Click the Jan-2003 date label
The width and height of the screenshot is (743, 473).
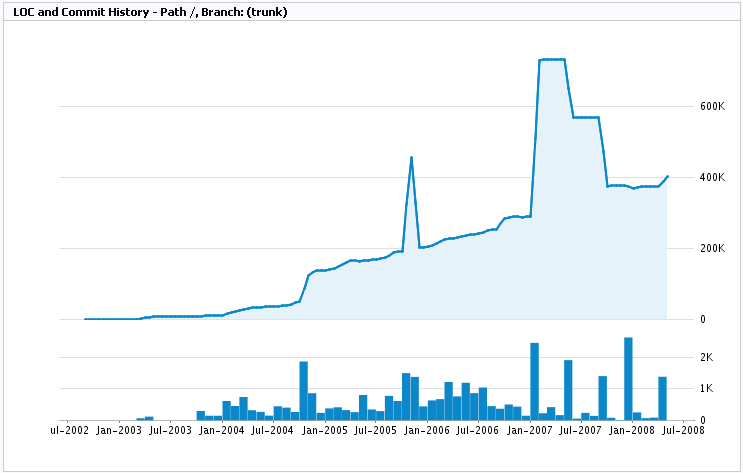pos(122,430)
